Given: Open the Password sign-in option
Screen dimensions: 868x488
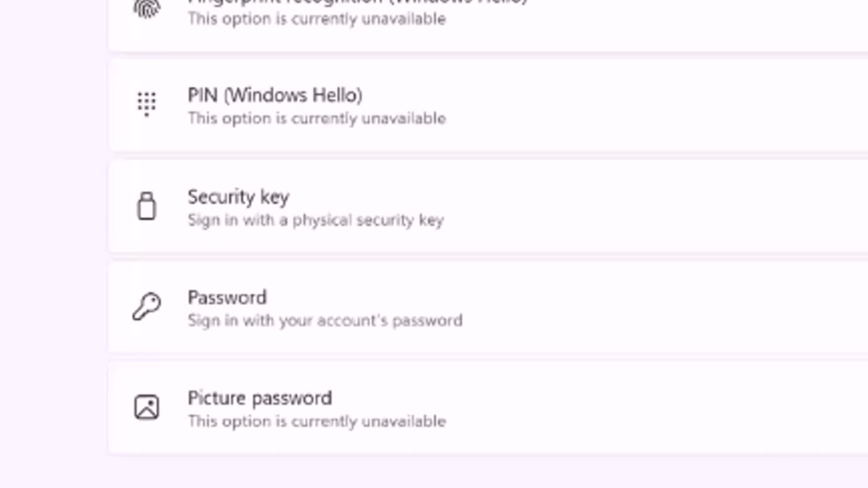Looking at the screenshot, I should click(x=227, y=298).
